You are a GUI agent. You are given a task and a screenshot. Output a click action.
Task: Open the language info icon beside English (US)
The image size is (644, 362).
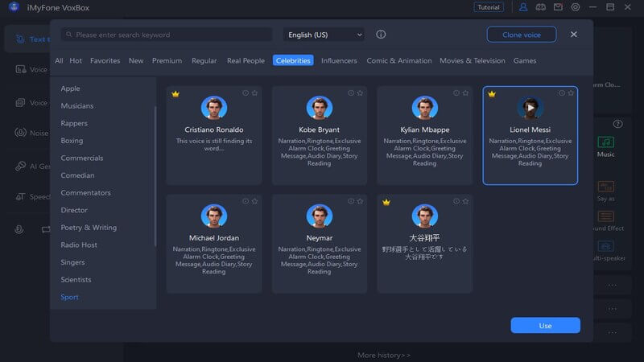pos(381,35)
